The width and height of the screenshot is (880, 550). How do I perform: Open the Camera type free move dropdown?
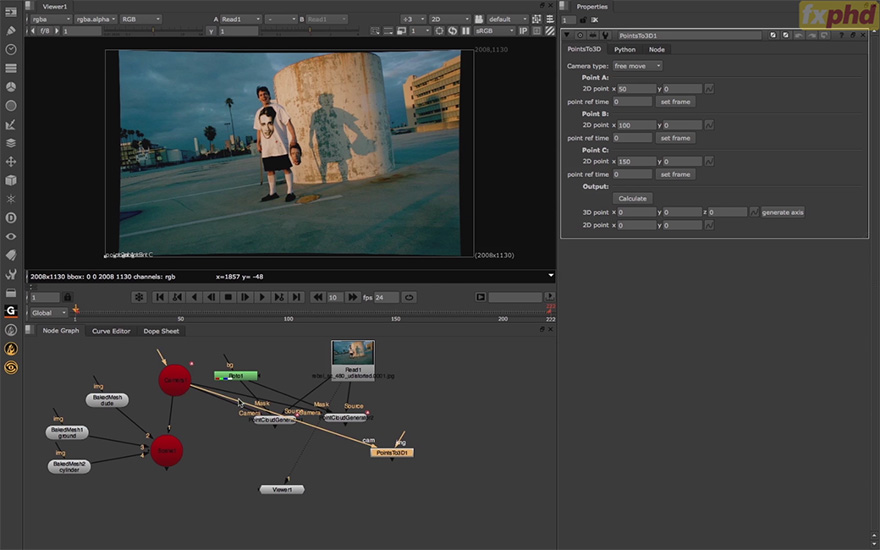[638, 66]
